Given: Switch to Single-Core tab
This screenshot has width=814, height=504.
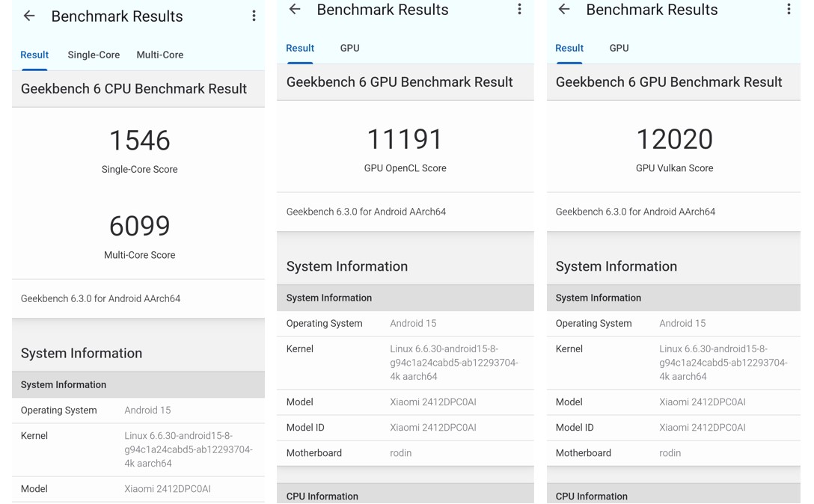Looking at the screenshot, I should click(x=94, y=55).
